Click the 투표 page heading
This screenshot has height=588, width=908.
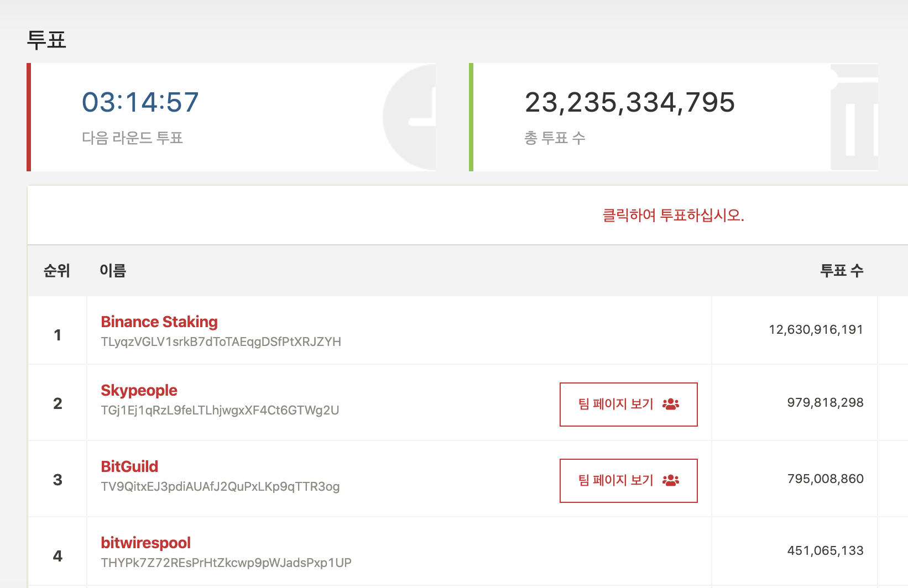click(46, 40)
